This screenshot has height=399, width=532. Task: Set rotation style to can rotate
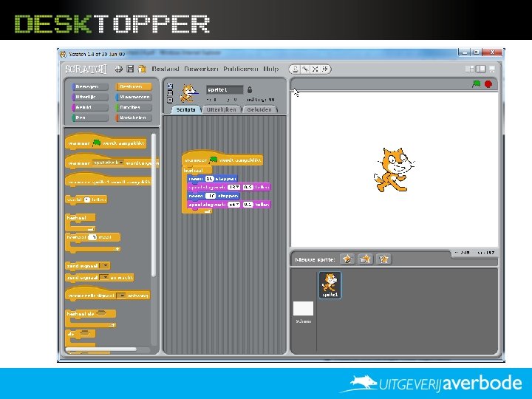(x=170, y=86)
